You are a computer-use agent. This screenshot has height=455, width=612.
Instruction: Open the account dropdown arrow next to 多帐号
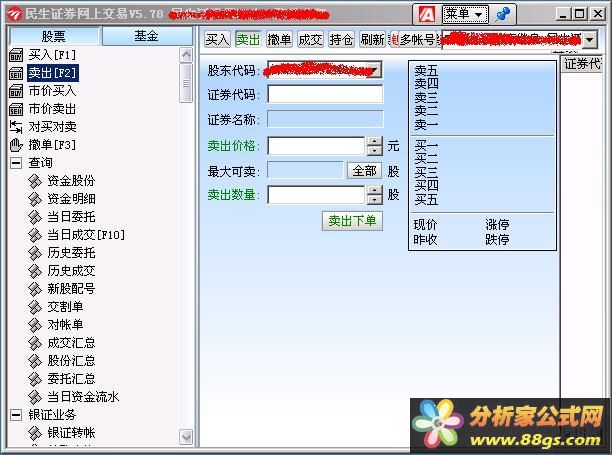[590, 39]
